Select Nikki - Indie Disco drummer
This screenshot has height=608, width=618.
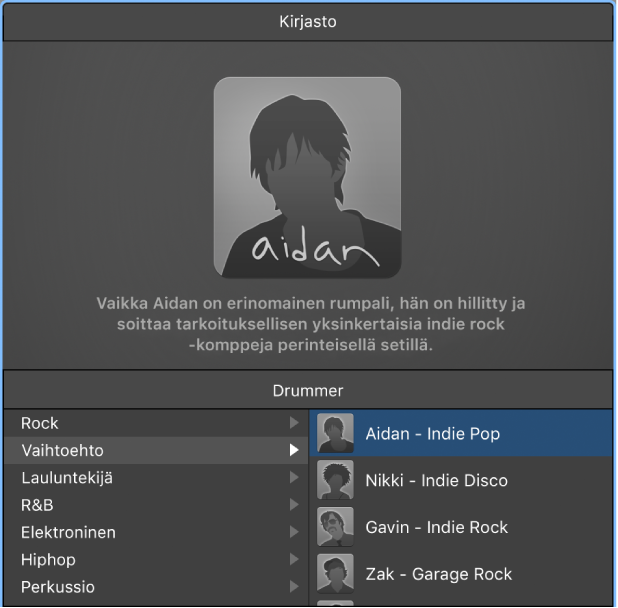pos(436,481)
